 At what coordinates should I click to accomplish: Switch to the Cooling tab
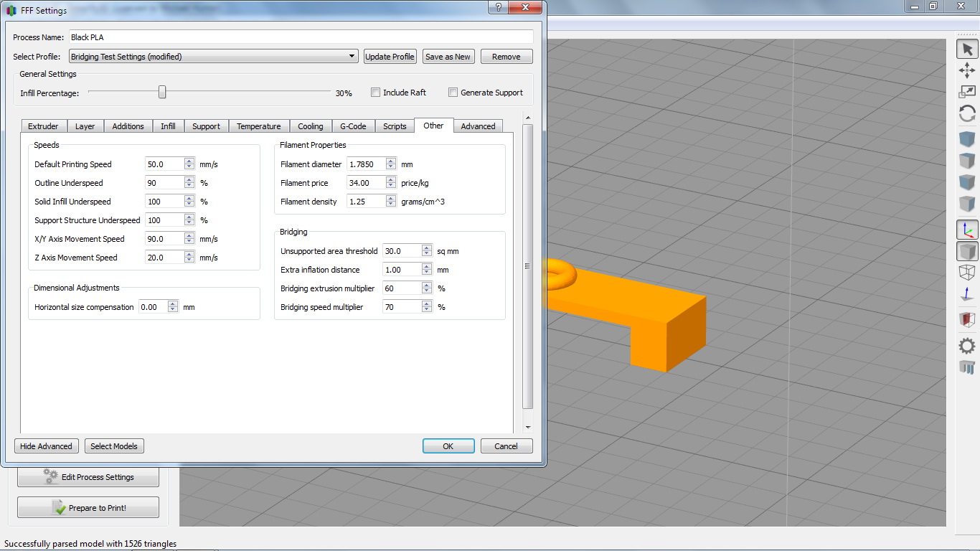(x=311, y=126)
